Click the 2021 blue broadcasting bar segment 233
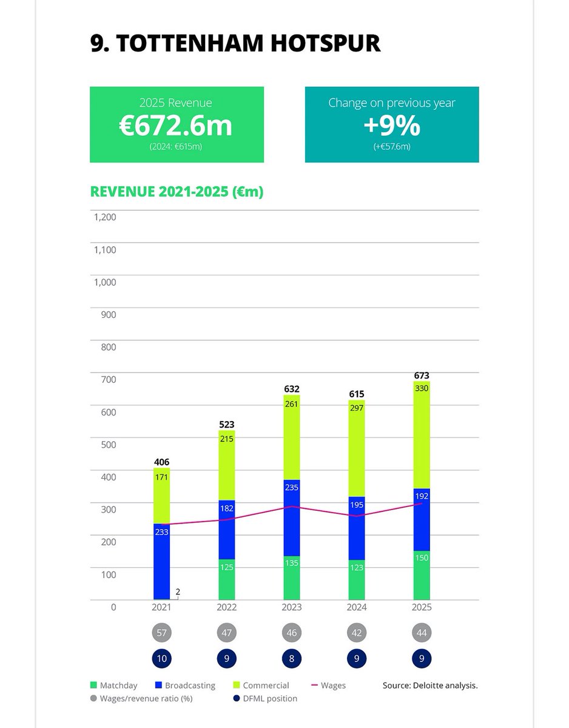 pyautogui.click(x=161, y=561)
